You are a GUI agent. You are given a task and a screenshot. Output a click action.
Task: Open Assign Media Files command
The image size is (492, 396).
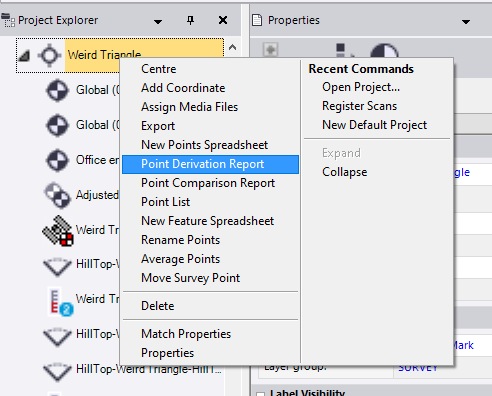point(189,107)
